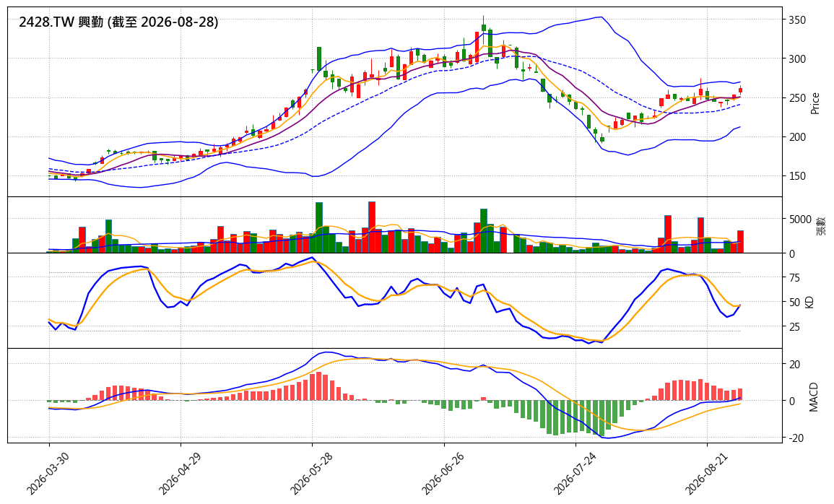
Task: Click the KD axis label
Action: click(809, 302)
